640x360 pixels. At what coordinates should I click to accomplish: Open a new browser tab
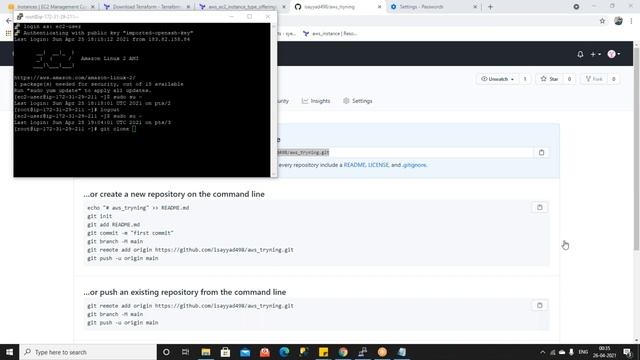coord(490,7)
